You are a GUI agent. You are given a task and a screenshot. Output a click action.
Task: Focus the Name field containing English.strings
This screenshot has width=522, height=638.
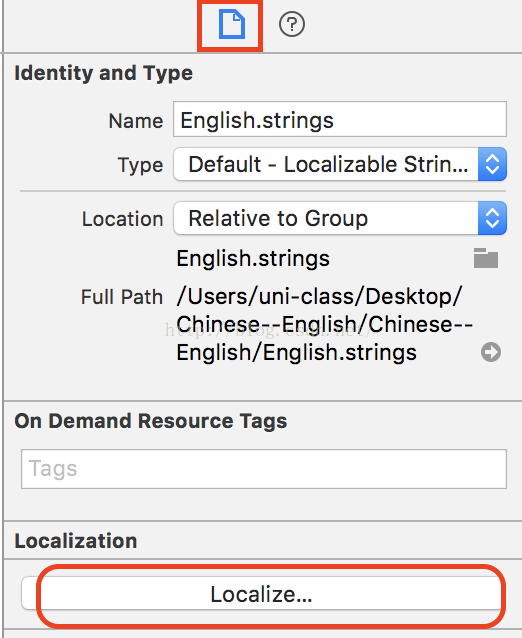pyautogui.click(x=340, y=119)
